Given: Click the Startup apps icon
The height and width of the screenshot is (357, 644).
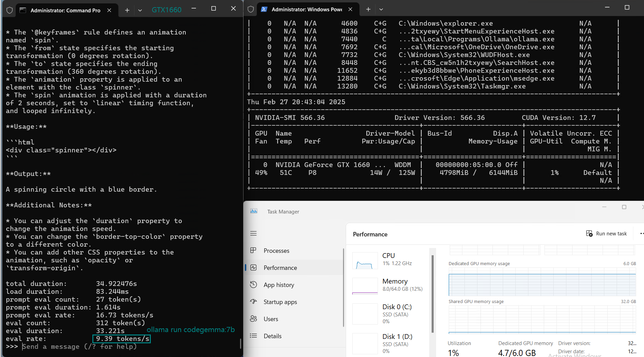Looking at the screenshot, I should click(253, 302).
